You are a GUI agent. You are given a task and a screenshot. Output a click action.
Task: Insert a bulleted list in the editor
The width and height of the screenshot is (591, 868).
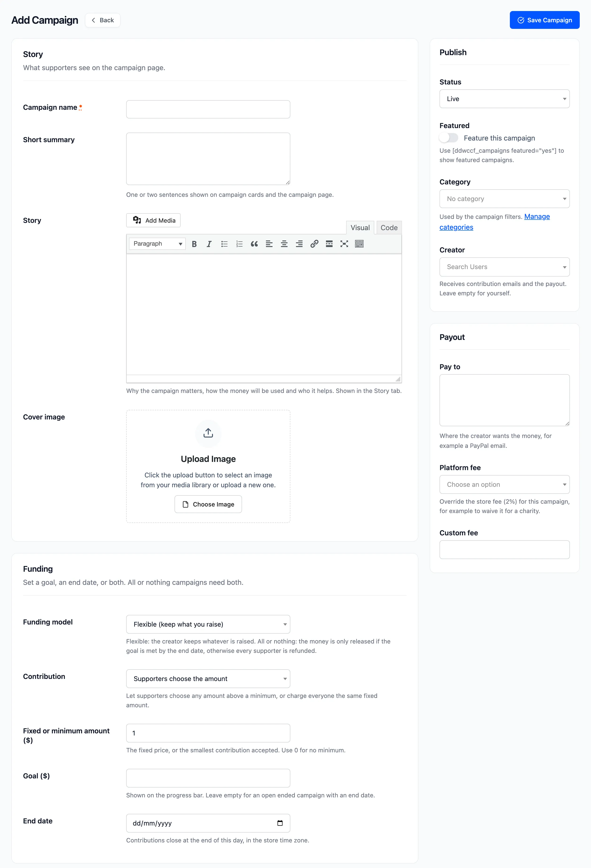click(224, 244)
